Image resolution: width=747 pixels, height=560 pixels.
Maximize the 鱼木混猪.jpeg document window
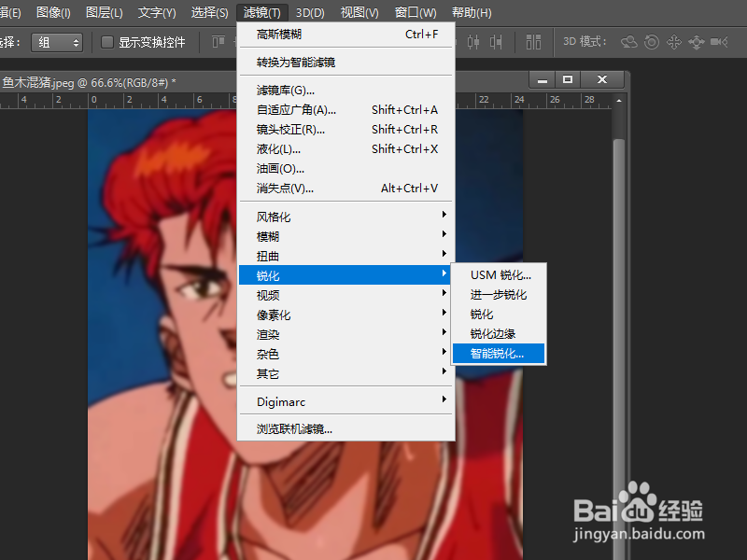[568, 80]
